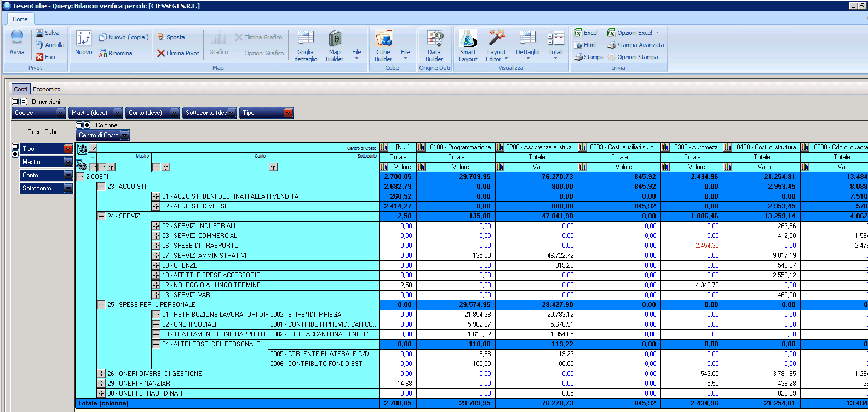Toggle the square box beside Colonne
The width and height of the screenshot is (868, 412).
[79, 125]
